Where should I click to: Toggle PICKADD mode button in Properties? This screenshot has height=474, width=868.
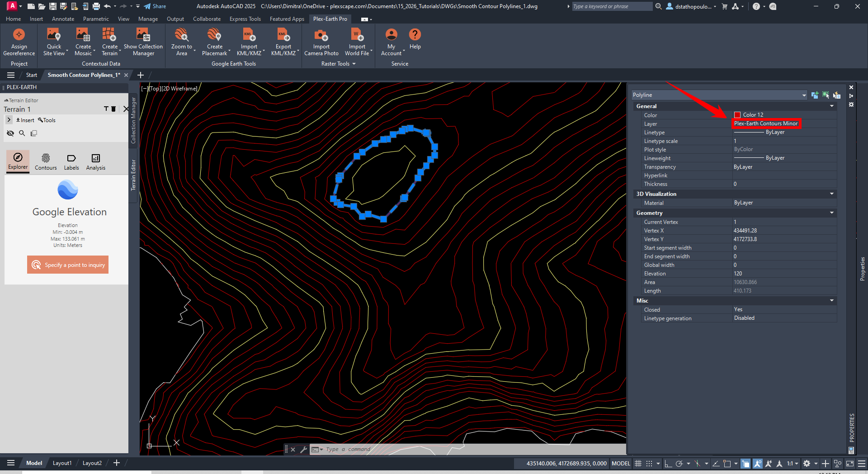[815, 95]
